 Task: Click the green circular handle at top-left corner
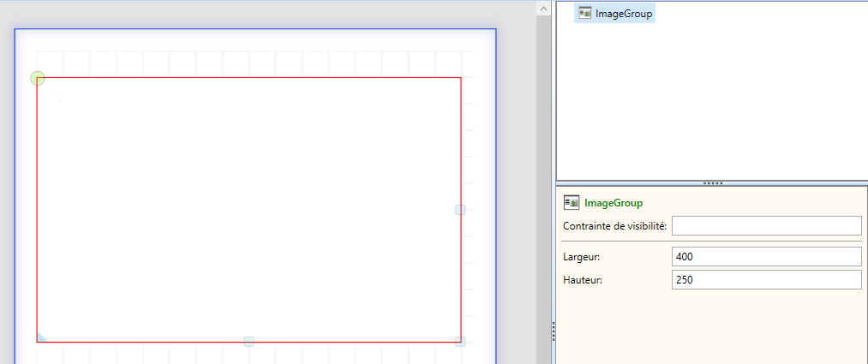(37, 78)
